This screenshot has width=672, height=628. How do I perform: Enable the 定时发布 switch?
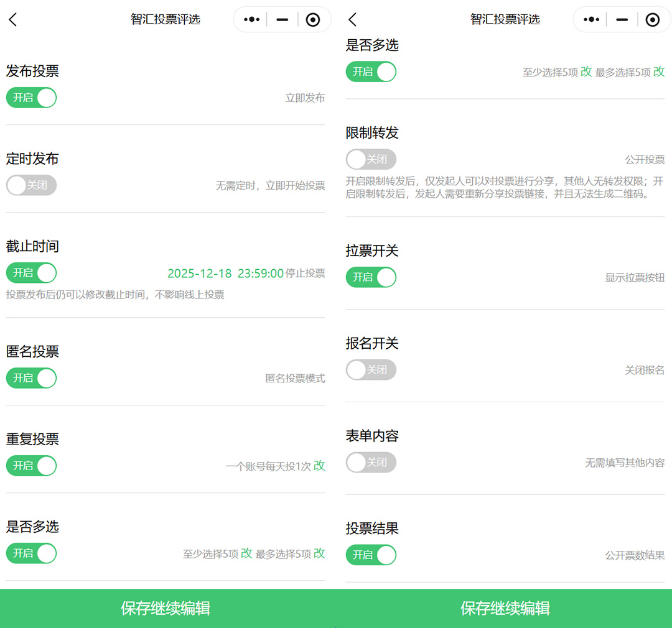pos(32,185)
